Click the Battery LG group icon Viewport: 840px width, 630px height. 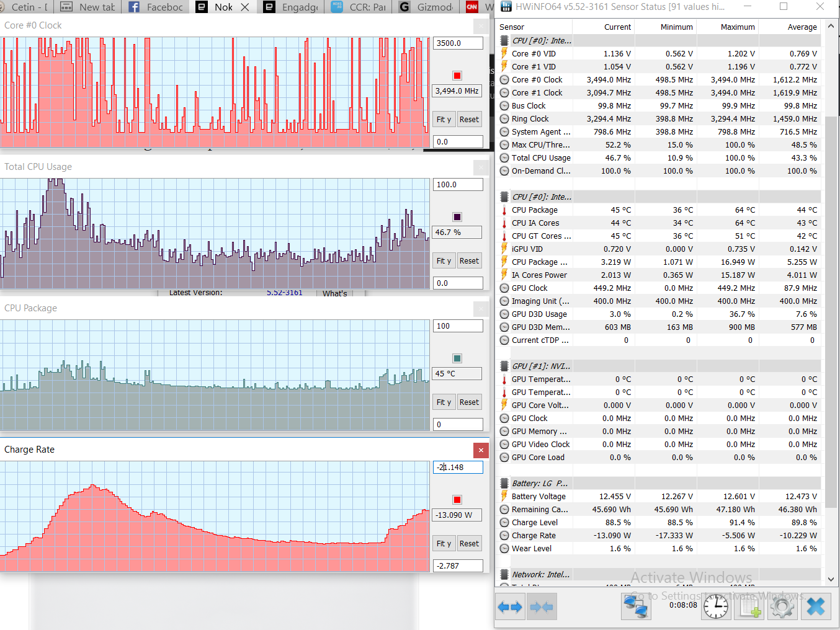point(504,484)
